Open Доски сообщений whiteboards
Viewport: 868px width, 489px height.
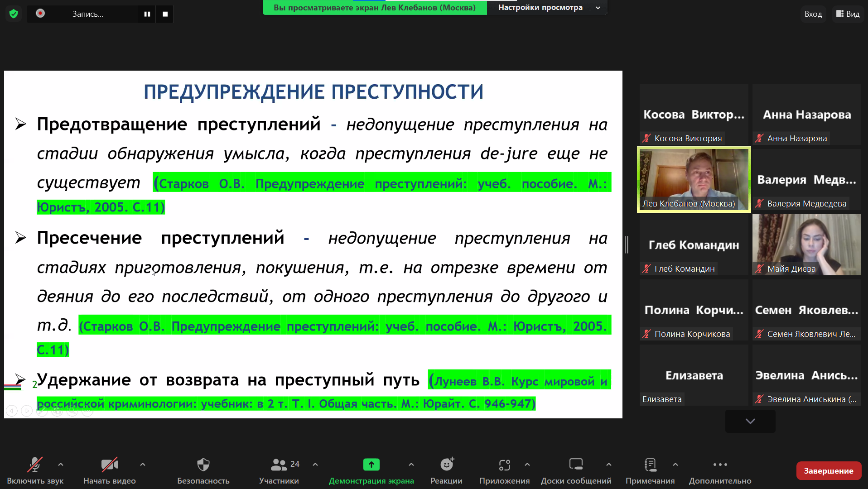click(576, 471)
